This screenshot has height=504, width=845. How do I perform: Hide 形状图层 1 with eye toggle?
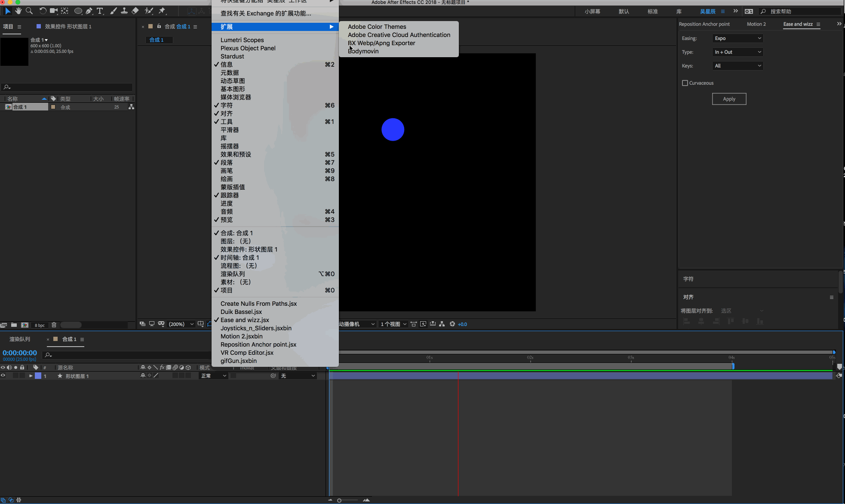coord(3,375)
